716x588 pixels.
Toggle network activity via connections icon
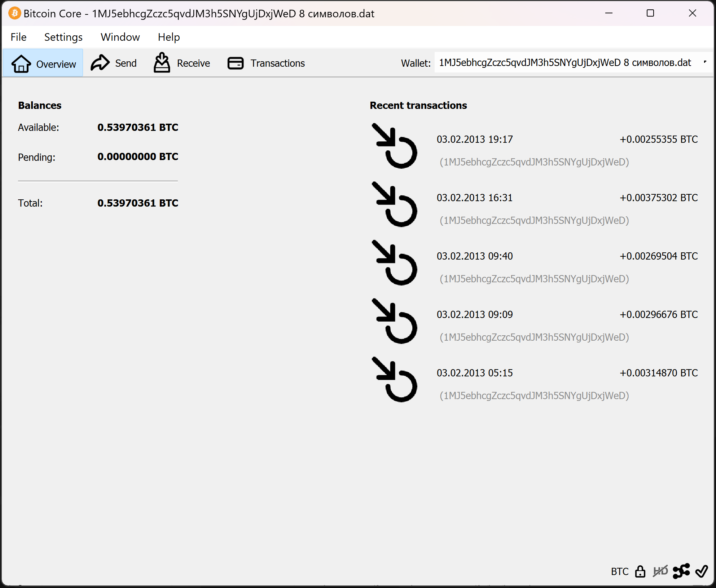(x=681, y=571)
